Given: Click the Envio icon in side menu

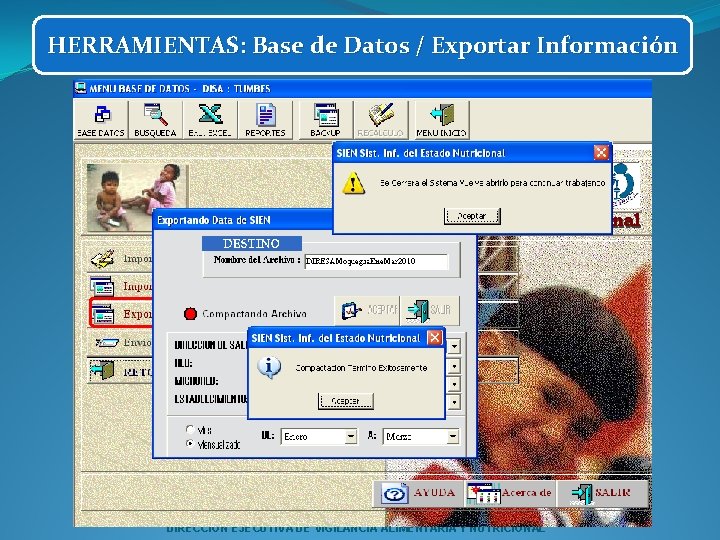Looking at the screenshot, I should pos(107,342).
